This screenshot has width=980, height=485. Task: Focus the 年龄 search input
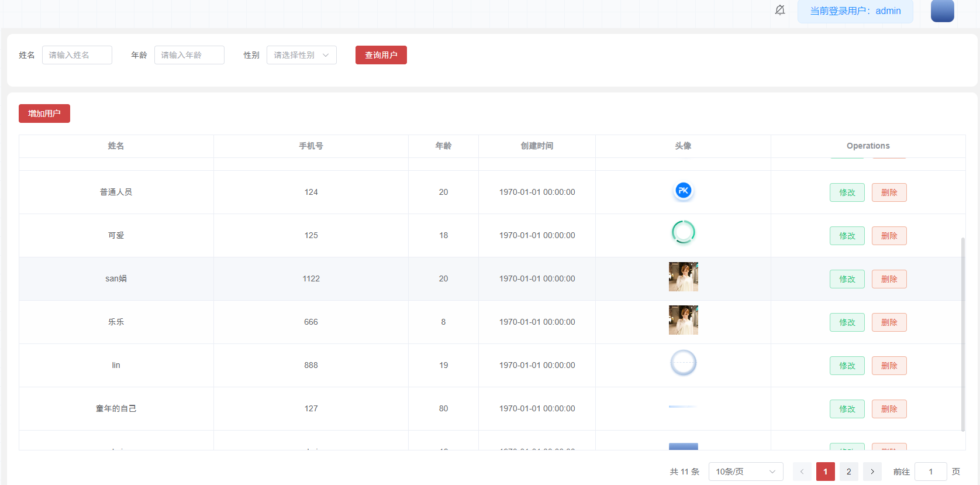click(189, 55)
